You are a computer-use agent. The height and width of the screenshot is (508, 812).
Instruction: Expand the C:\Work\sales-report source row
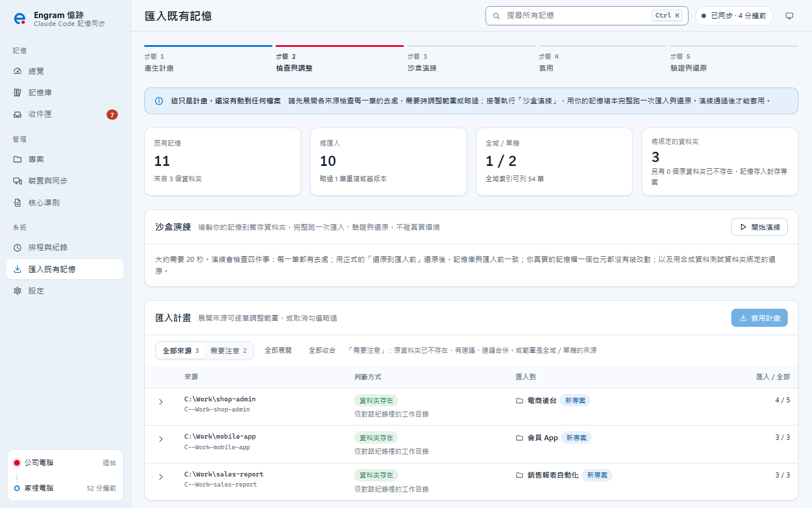161,477
